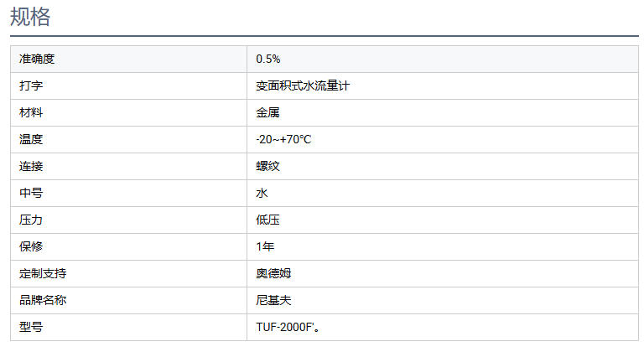Click the 准确度 label cell
Viewport: 644px width, 352px height.
click(x=37, y=59)
